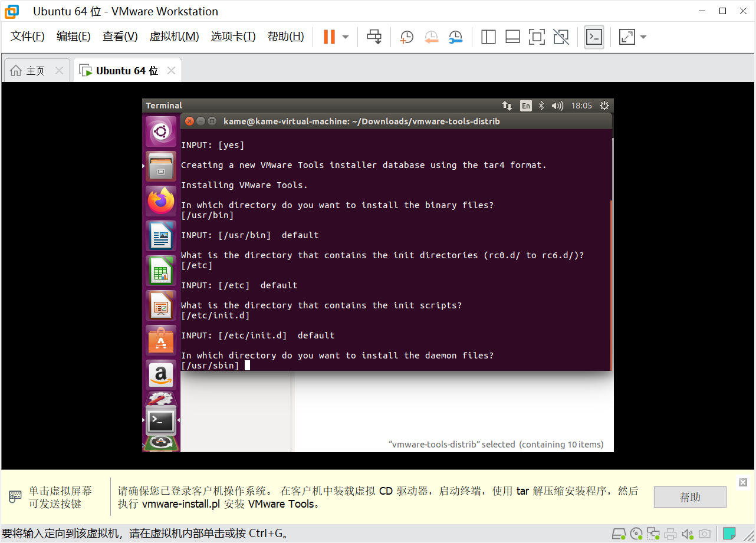The width and height of the screenshot is (756, 543).
Task: Take a snapshot of the virtual machine
Action: click(x=406, y=37)
